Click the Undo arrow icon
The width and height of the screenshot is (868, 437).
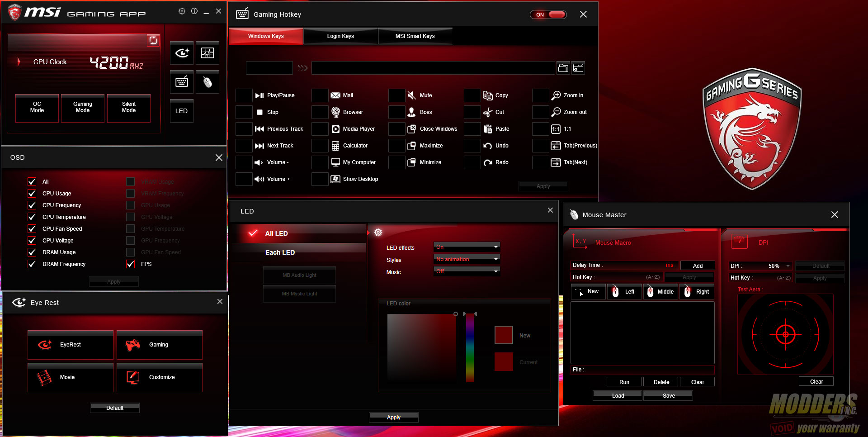pos(487,146)
